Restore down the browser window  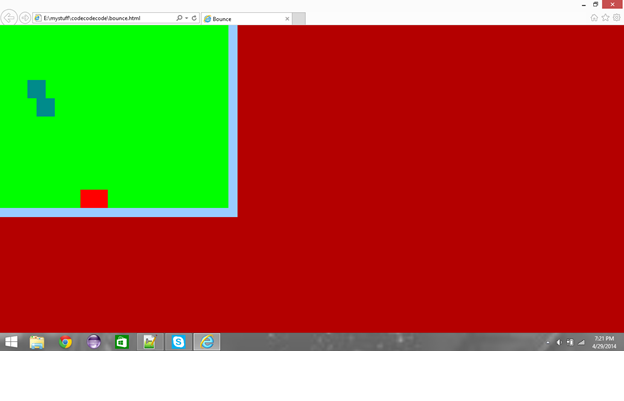coord(595,4)
